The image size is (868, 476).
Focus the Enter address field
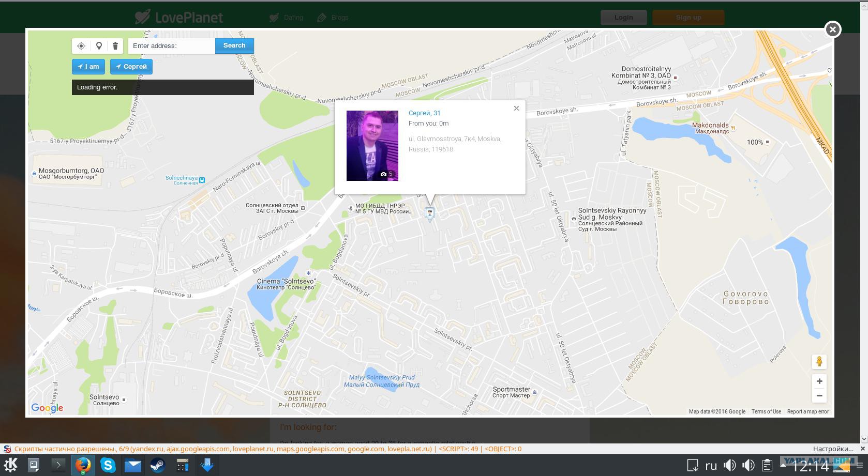[172, 46]
